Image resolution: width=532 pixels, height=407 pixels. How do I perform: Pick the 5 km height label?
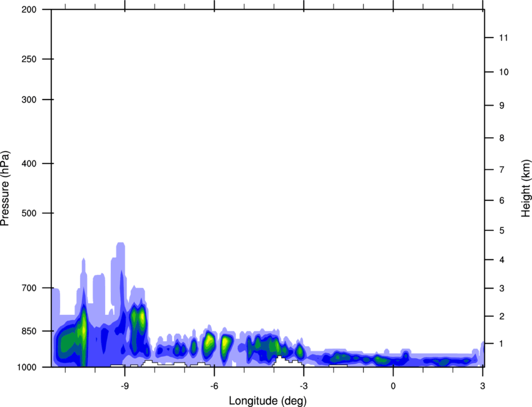pyautogui.click(x=502, y=231)
